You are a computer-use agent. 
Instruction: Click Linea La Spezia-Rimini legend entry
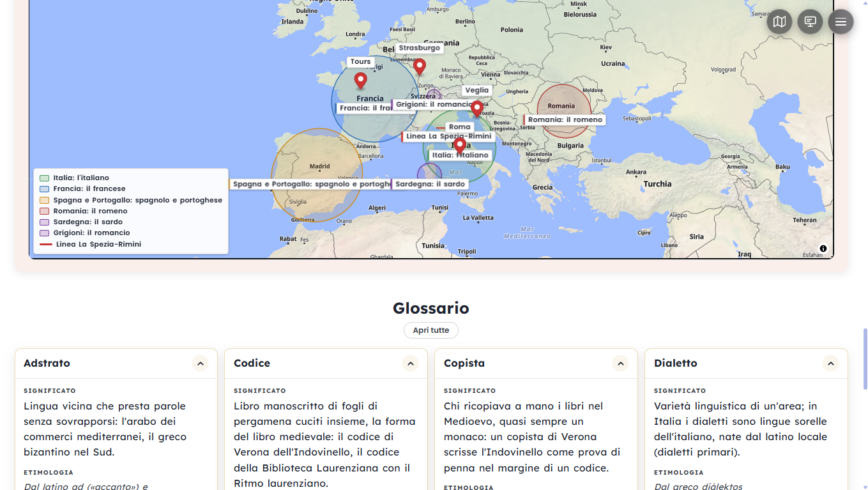coord(91,244)
